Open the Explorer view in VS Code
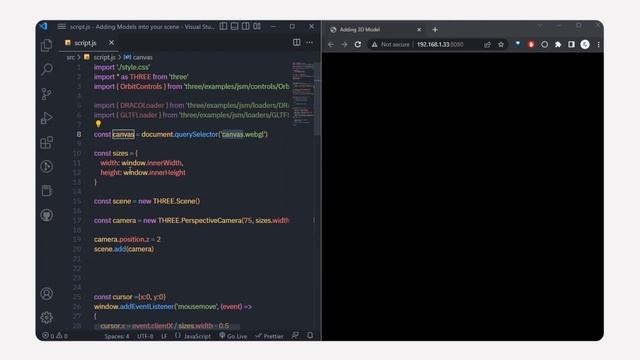This screenshot has width=640, height=360. click(47, 45)
